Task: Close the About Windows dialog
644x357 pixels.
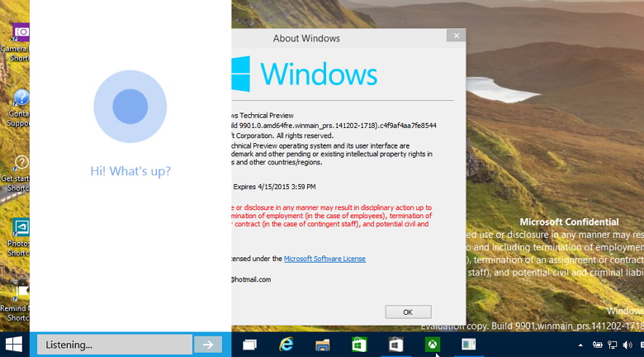Action: coord(457,36)
